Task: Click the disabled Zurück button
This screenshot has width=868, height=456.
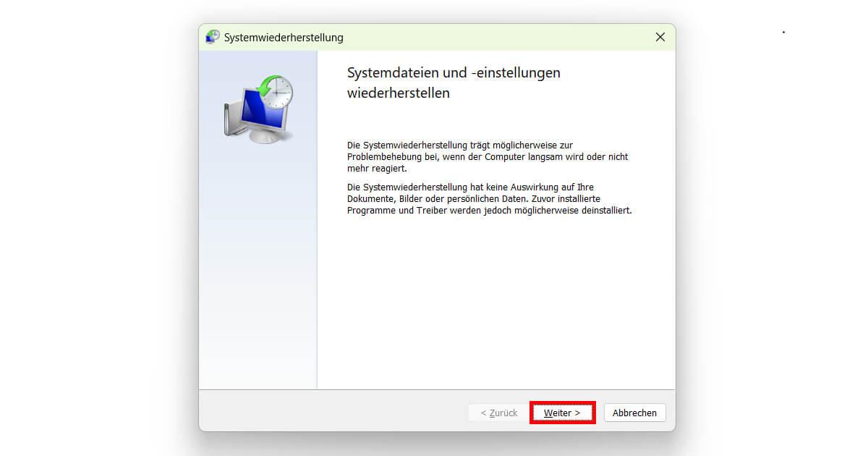Action: pyautogui.click(x=498, y=413)
